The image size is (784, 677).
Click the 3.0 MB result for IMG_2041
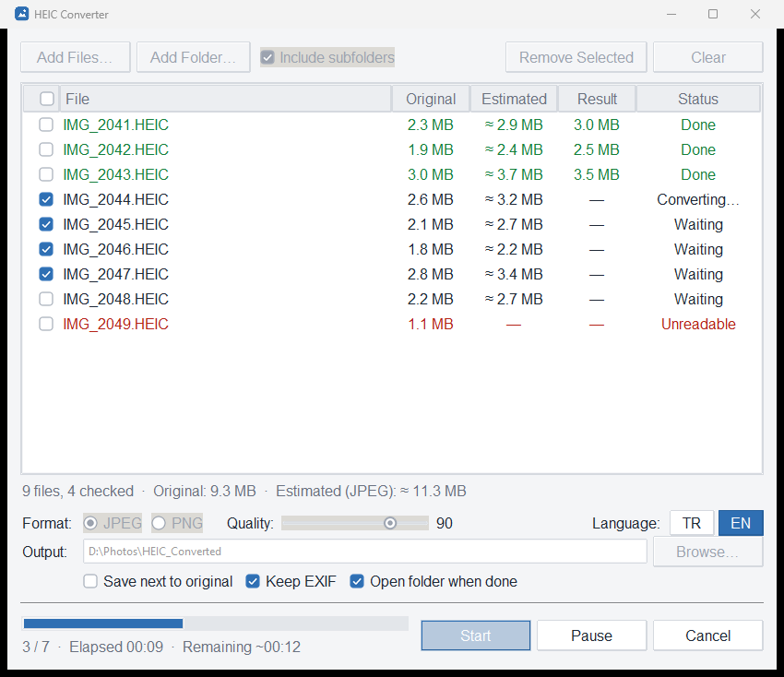tap(597, 125)
